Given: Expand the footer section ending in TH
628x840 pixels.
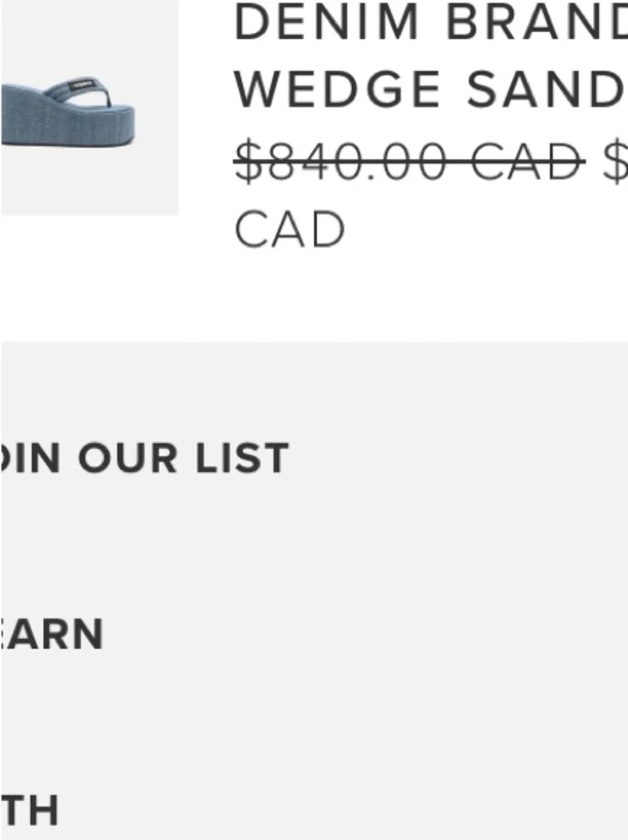Looking at the screenshot, I should point(30,810).
